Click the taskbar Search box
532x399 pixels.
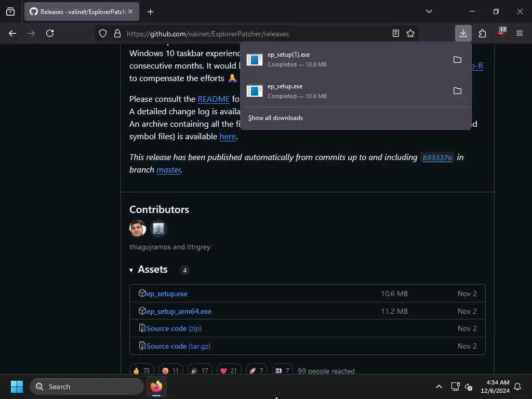pos(87,387)
